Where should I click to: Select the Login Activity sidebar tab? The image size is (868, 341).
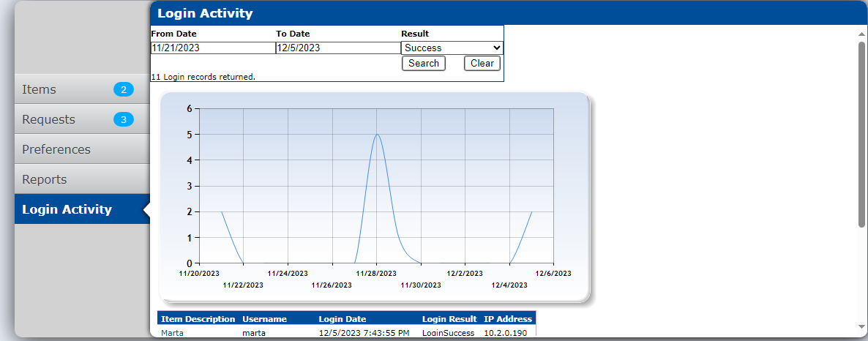67,209
